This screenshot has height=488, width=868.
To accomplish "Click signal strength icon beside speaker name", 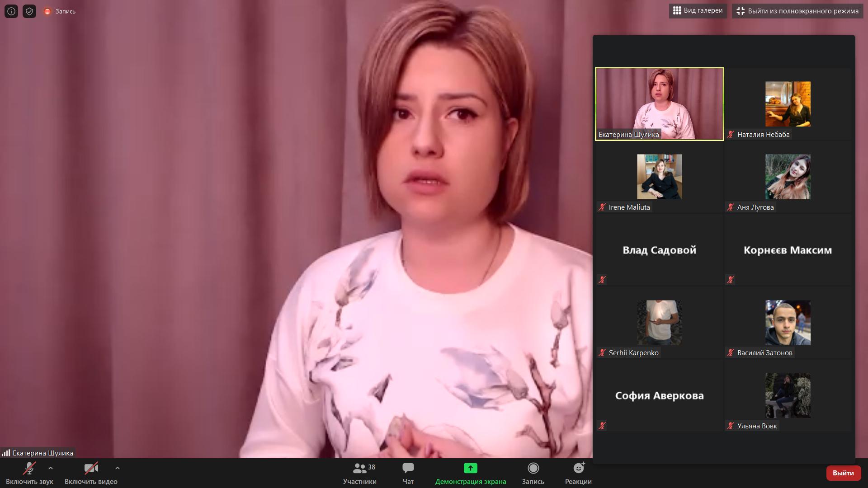I will pyautogui.click(x=6, y=453).
